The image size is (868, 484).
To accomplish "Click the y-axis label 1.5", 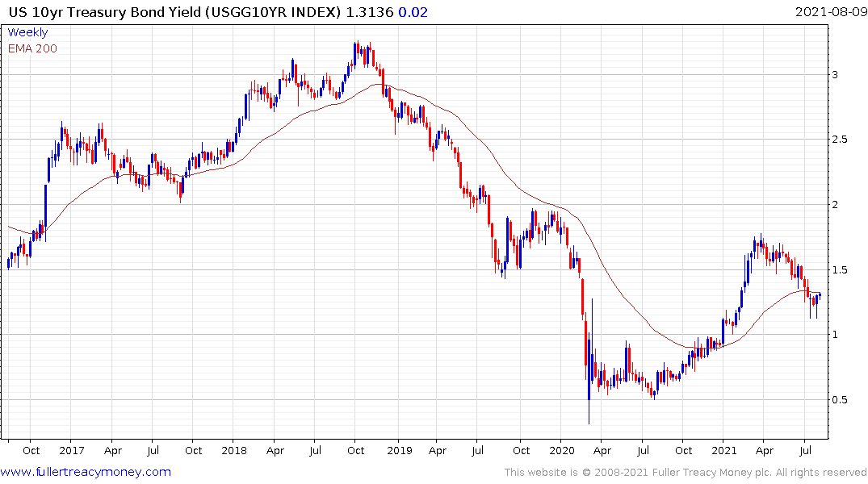I will click(840, 270).
